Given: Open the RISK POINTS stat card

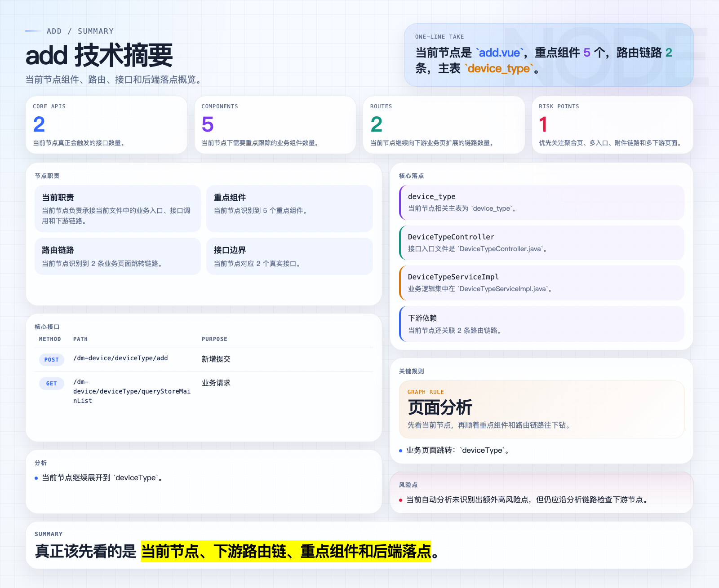Looking at the screenshot, I should (x=612, y=125).
